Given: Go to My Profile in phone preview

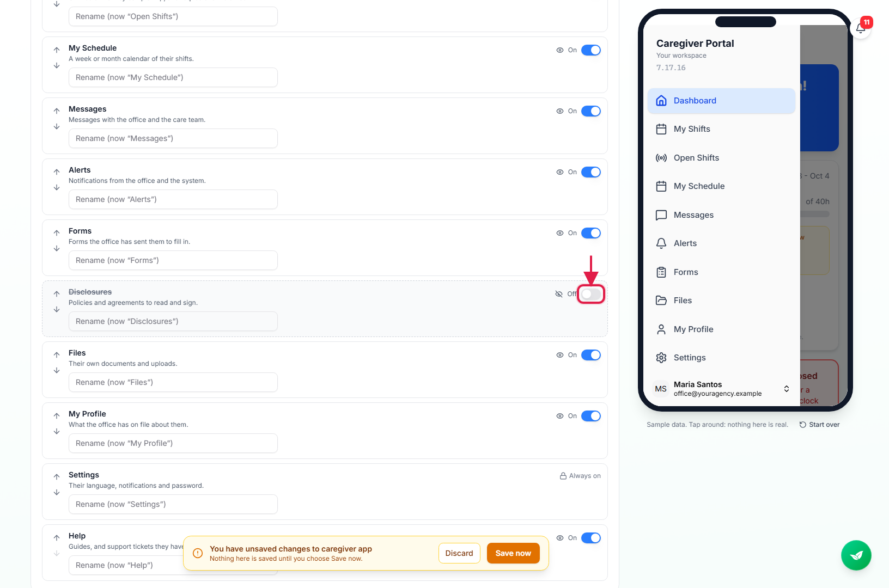Looking at the screenshot, I should click(x=722, y=329).
